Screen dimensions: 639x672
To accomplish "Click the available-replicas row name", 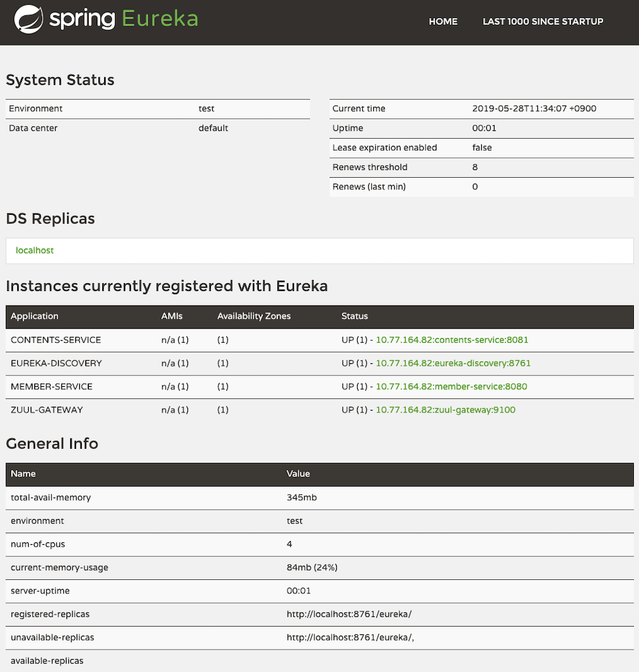I will click(47, 661).
